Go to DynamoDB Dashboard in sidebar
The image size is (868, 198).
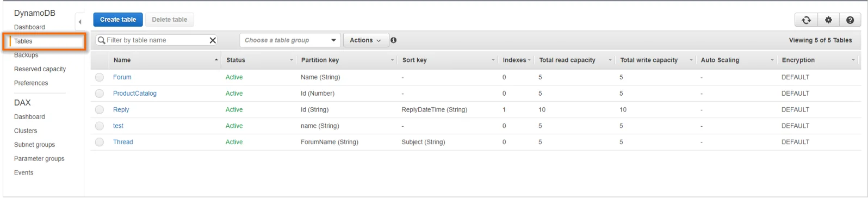point(29,27)
